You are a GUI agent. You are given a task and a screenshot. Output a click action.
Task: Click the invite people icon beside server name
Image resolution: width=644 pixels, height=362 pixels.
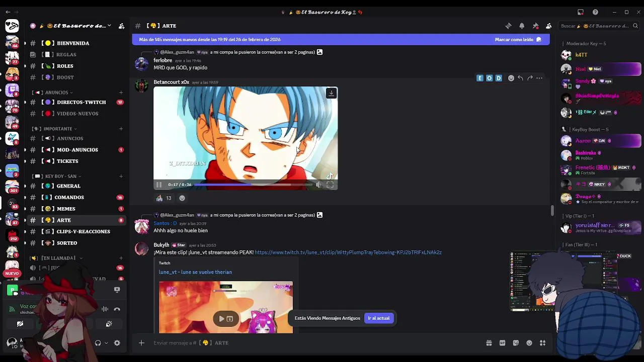pos(121,26)
